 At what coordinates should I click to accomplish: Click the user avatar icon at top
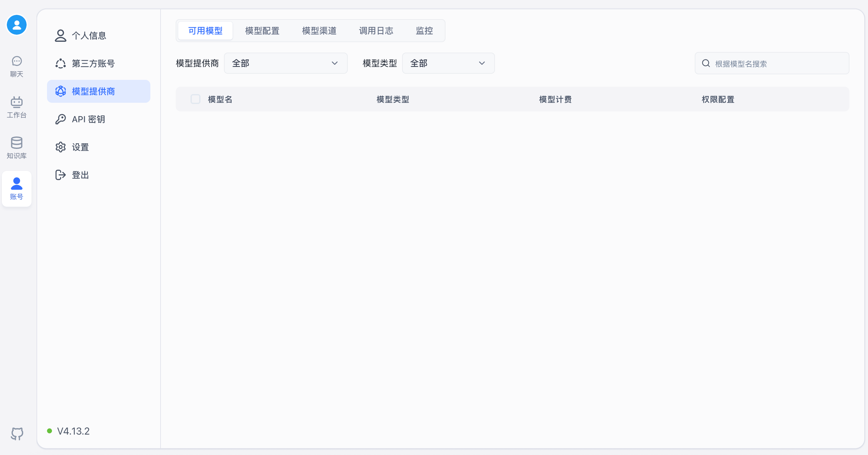16,25
